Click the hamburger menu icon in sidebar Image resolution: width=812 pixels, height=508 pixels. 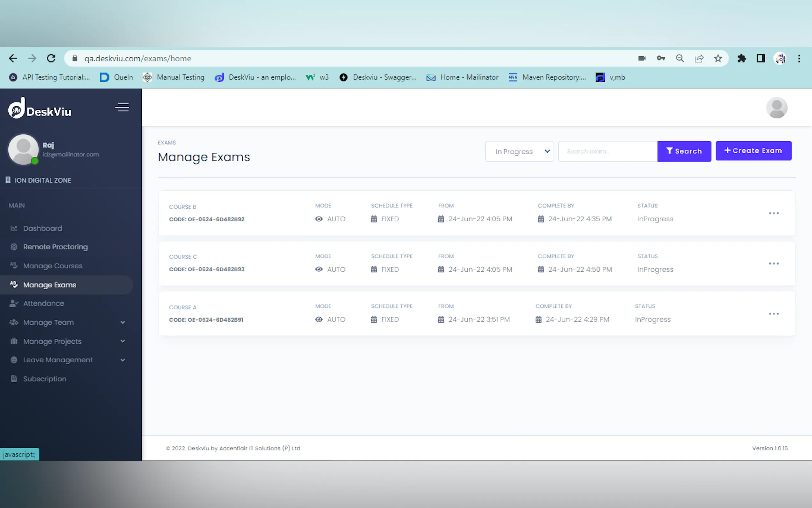(x=122, y=107)
